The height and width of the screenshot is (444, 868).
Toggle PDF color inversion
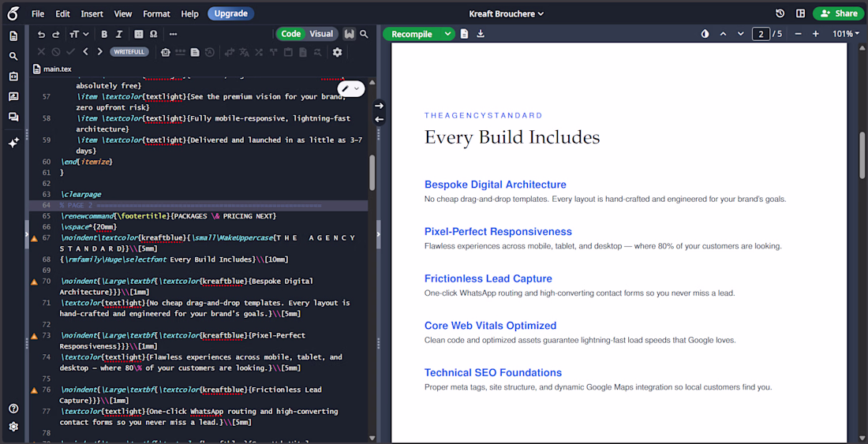705,34
